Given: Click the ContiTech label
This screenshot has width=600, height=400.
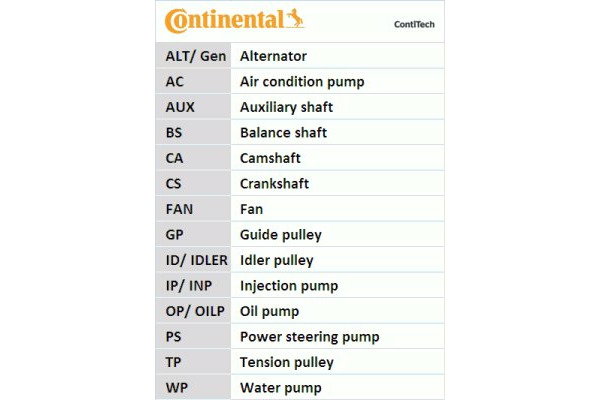Looking at the screenshot, I should point(415,23).
